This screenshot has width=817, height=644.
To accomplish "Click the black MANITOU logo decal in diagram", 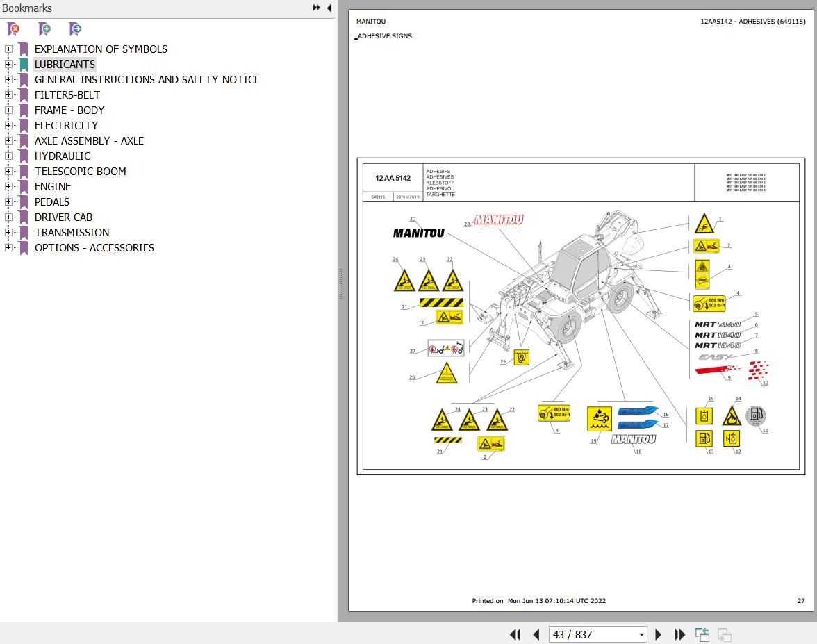I will 419,233.
